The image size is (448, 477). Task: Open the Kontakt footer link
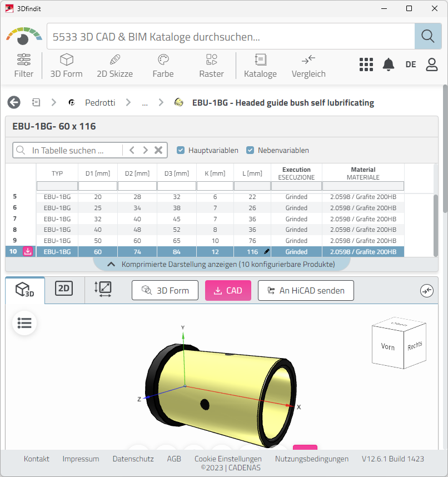[x=37, y=459]
